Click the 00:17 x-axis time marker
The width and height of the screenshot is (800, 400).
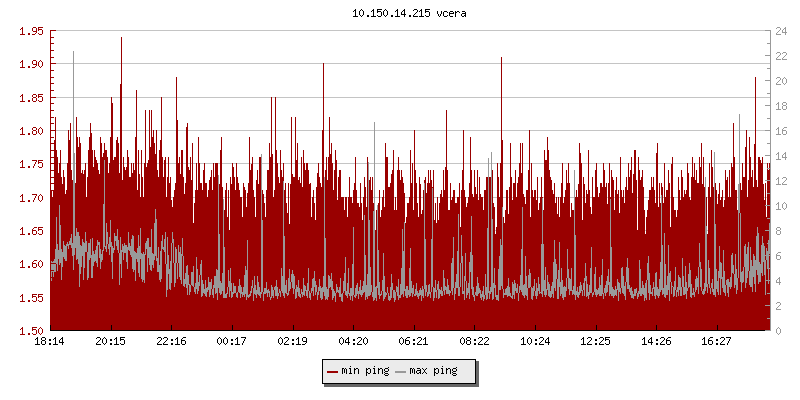coord(231,341)
